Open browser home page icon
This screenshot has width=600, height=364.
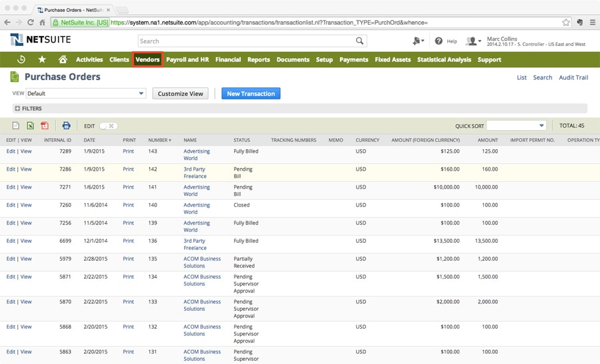click(x=43, y=22)
